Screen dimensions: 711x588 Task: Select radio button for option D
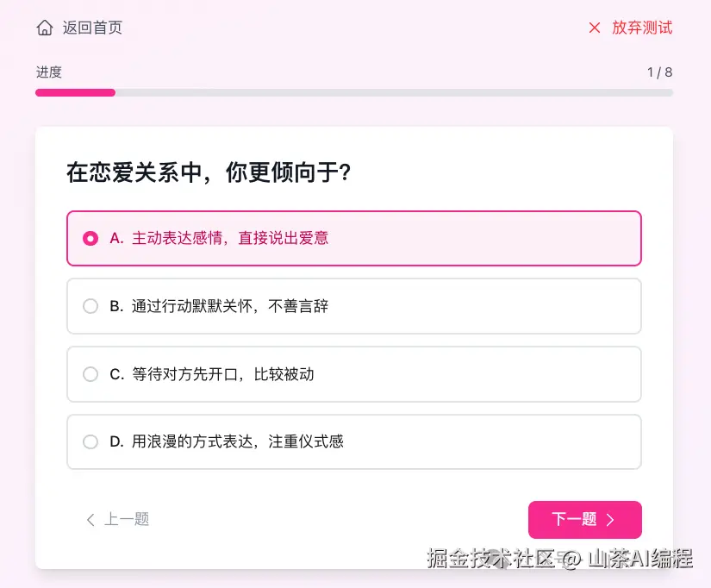[90, 441]
